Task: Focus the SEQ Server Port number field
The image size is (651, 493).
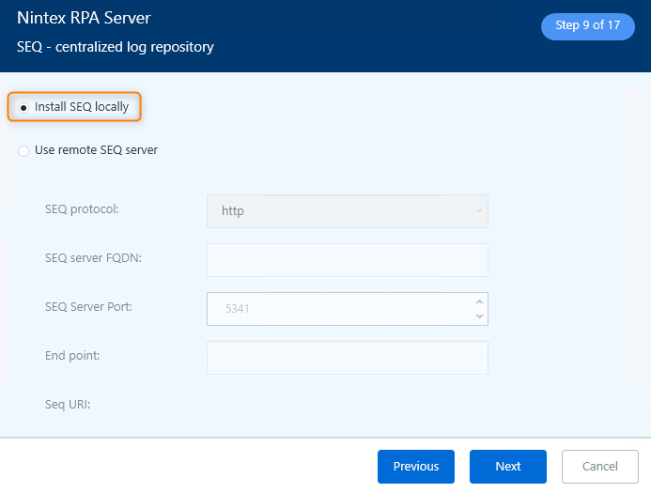Action: tap(340, 309)
